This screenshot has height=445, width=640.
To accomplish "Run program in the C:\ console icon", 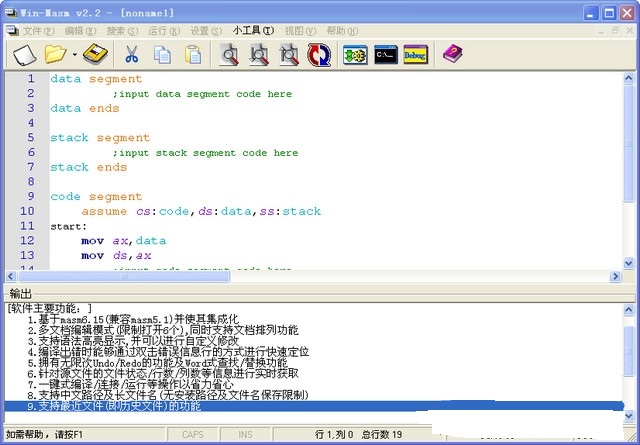I will [x=386, y=55].
